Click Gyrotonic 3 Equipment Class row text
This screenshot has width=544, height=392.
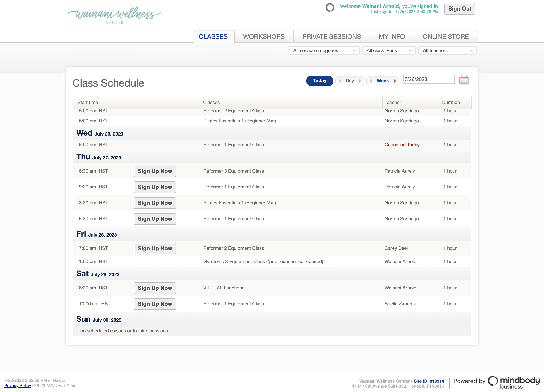[263, 261]
